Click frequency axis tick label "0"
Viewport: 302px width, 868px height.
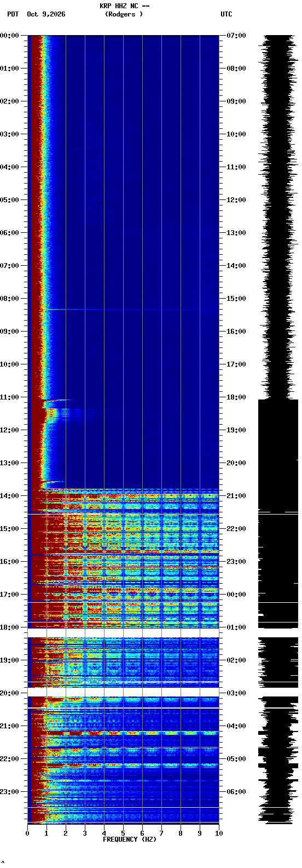coord(27,833)
